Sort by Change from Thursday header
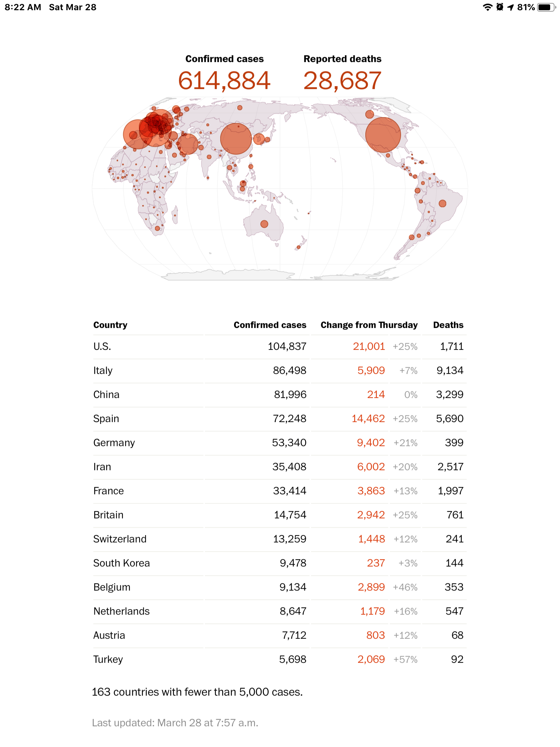 coord(369,325)
